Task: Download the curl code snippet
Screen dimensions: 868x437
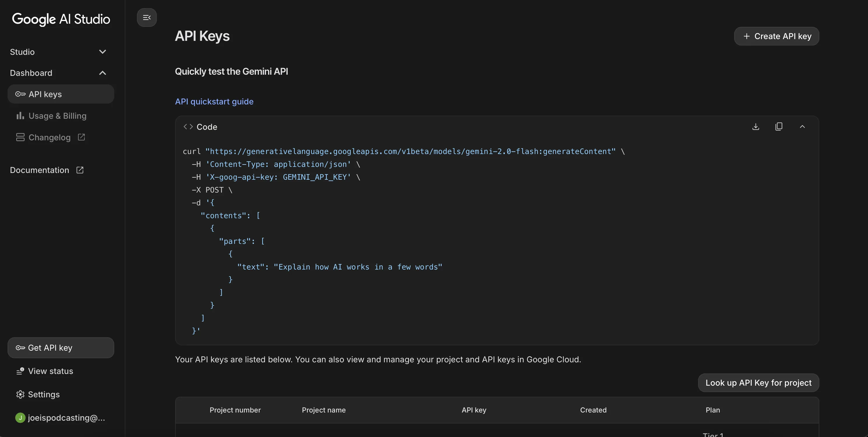Action: (x=756, y=126)
